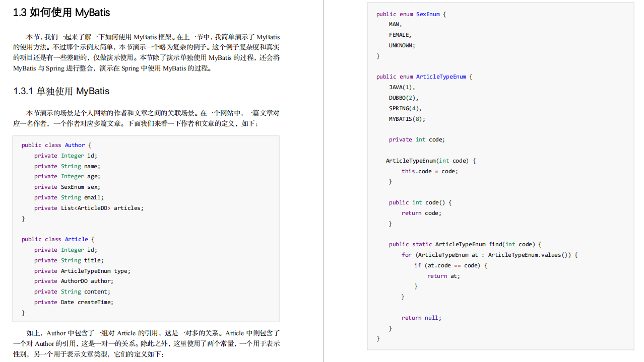
Task: Click the paragraph line starting "本节，我们一起来了解一下"
Action: tap(153, 37)
